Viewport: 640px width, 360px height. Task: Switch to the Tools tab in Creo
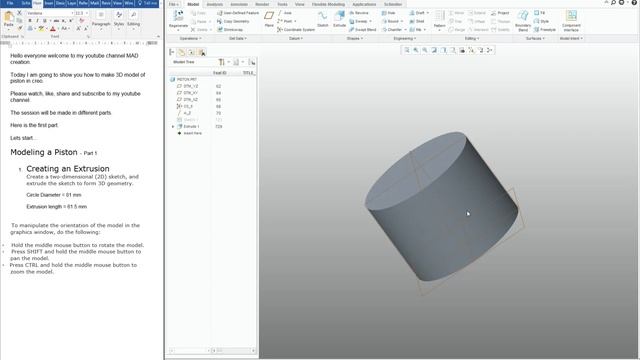coord(282,4)
